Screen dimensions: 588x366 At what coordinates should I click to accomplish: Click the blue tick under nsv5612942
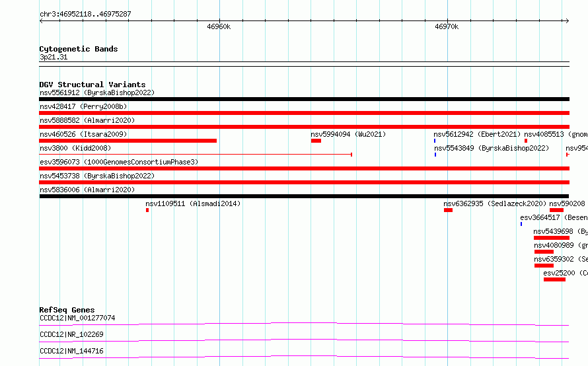(435, 141)
